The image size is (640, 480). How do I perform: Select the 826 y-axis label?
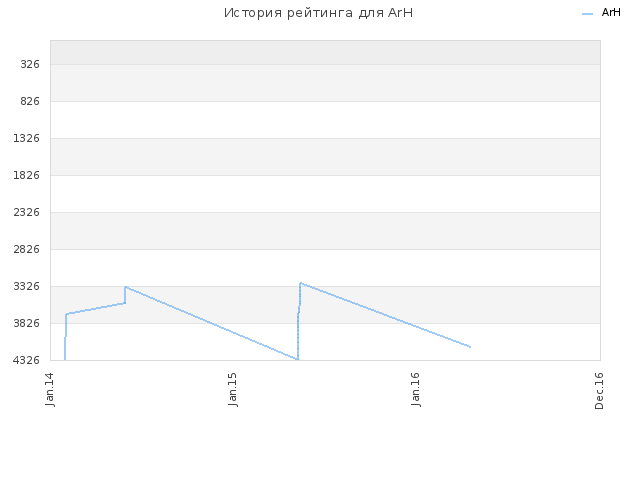30,101
